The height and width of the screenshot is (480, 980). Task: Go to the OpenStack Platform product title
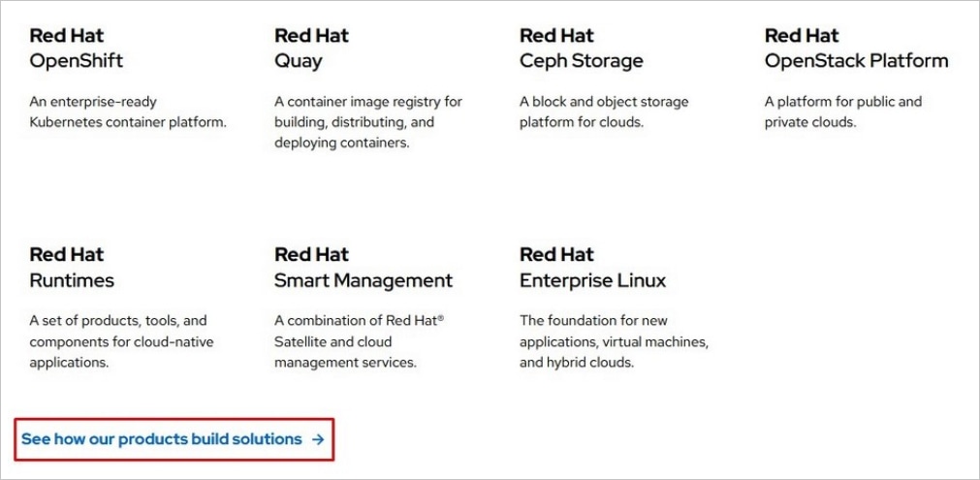point(856,61)
